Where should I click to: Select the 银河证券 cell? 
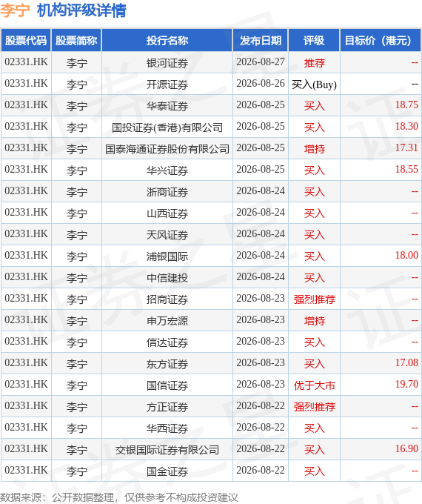(167, 63)
